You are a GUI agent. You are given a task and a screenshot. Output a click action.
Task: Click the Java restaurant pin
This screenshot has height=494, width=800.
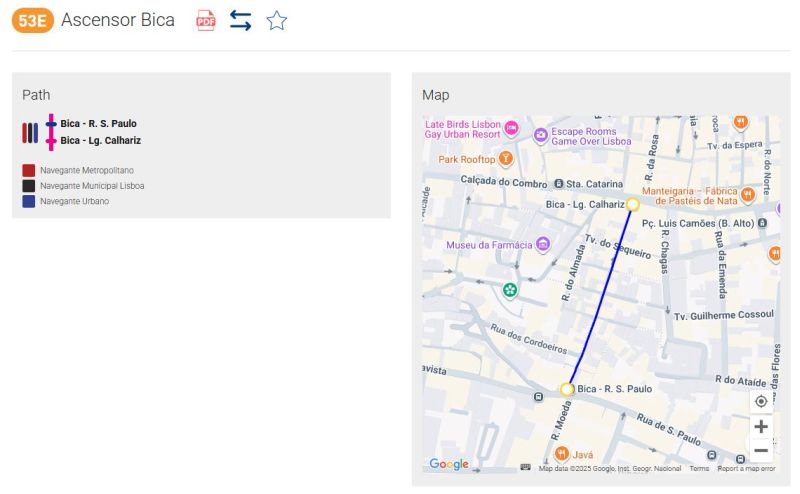click(562, 453)
